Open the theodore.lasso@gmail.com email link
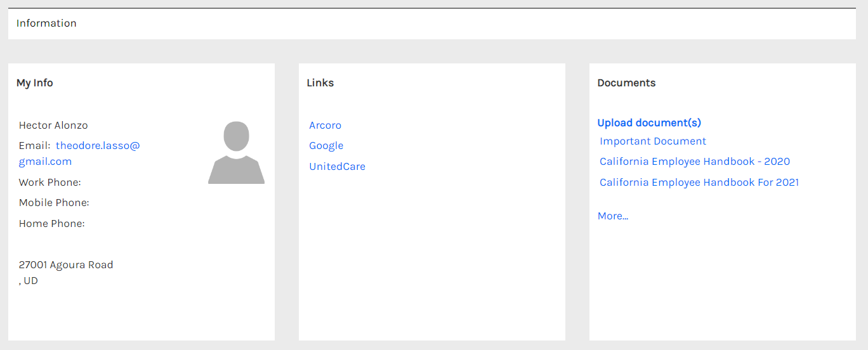Screen dimensions: 868x350 [x=79, y=153]
